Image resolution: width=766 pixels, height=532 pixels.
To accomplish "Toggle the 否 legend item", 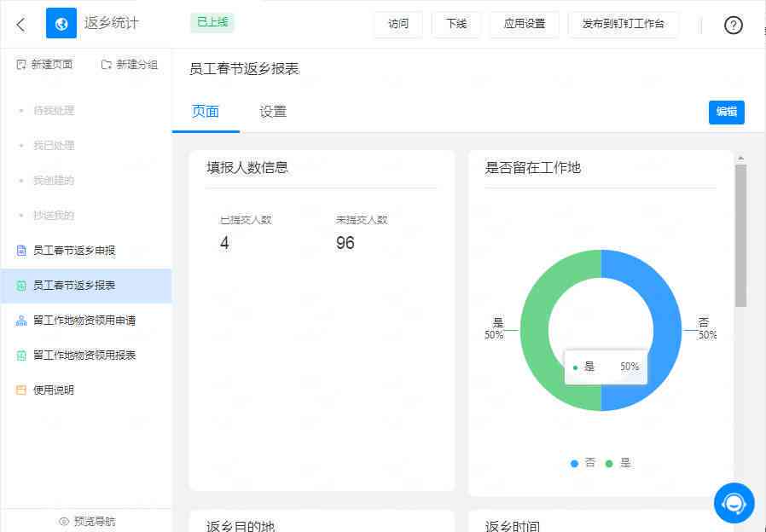I will [x=583, y=463].
